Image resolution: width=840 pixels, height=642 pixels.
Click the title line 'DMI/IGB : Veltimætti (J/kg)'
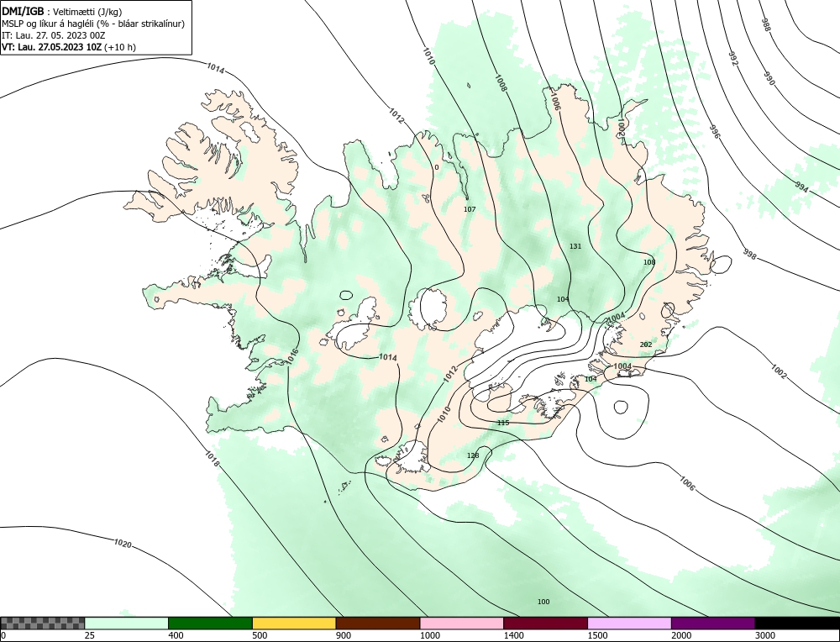tap(61, 11)
